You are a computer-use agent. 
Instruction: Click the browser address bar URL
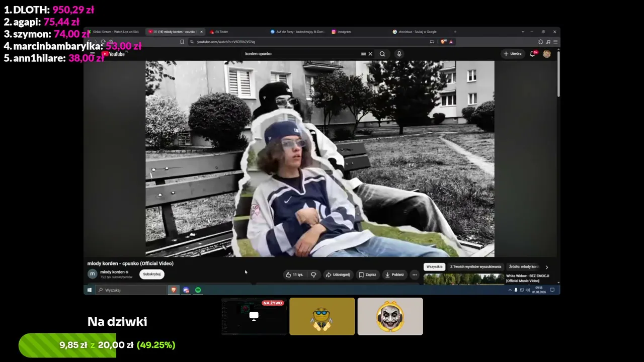[226, 42]
